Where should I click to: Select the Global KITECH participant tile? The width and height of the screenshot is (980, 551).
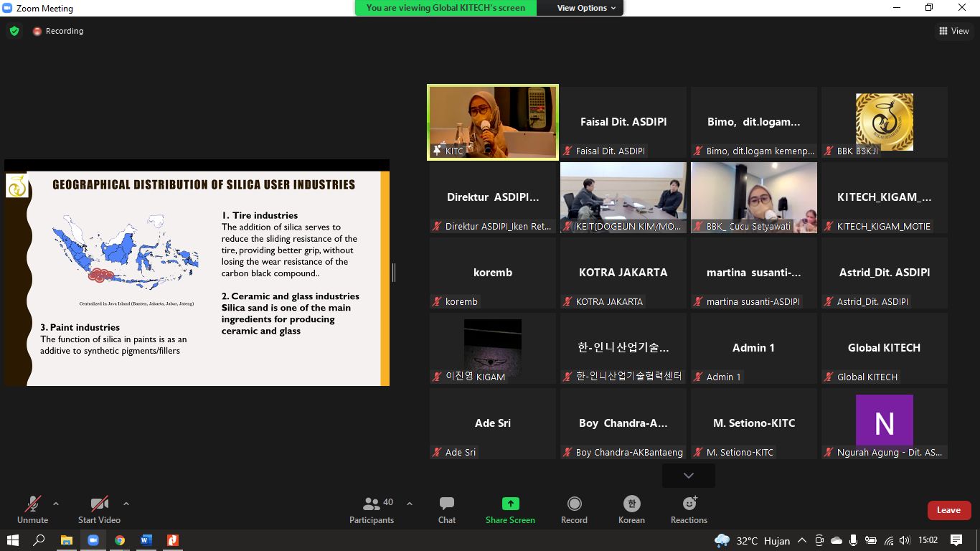(x=885, y=348)
